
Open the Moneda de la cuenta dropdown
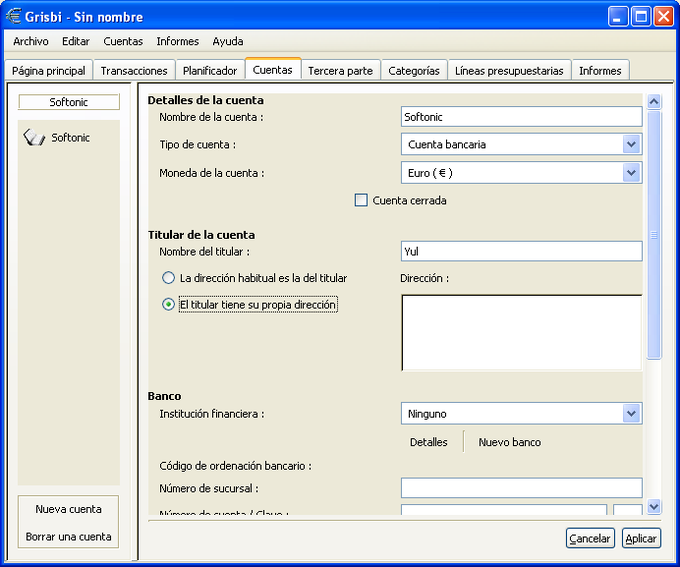(x=521, y=173)
